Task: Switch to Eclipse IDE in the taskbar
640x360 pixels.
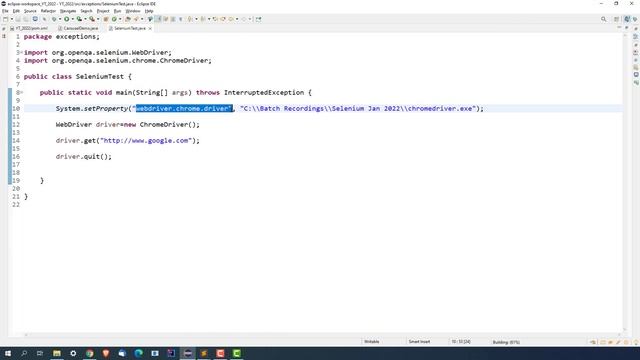Action: [x=187, y=353]
